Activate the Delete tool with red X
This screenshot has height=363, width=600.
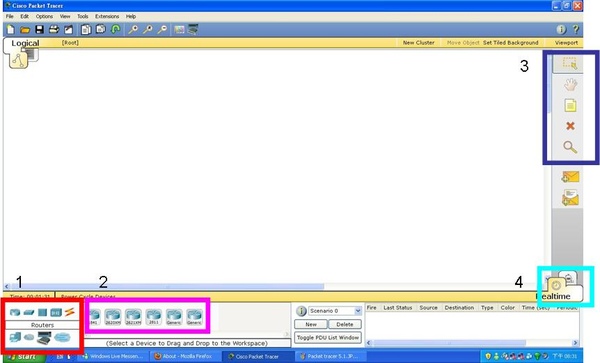pyautogui.click(x=570, y=126)
